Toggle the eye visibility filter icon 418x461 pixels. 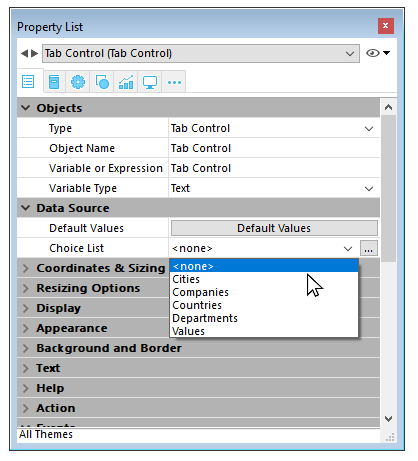tap(373, 53)
